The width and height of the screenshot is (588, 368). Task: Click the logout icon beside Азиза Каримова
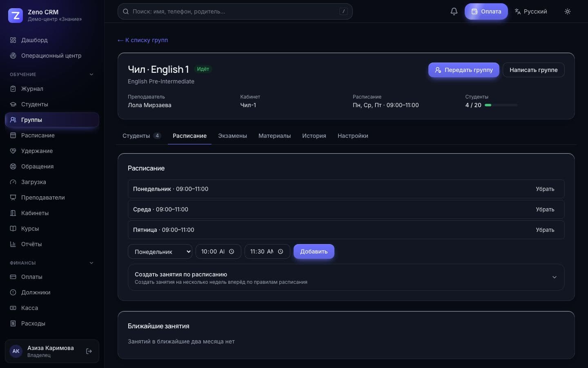[x=89, y=351]
